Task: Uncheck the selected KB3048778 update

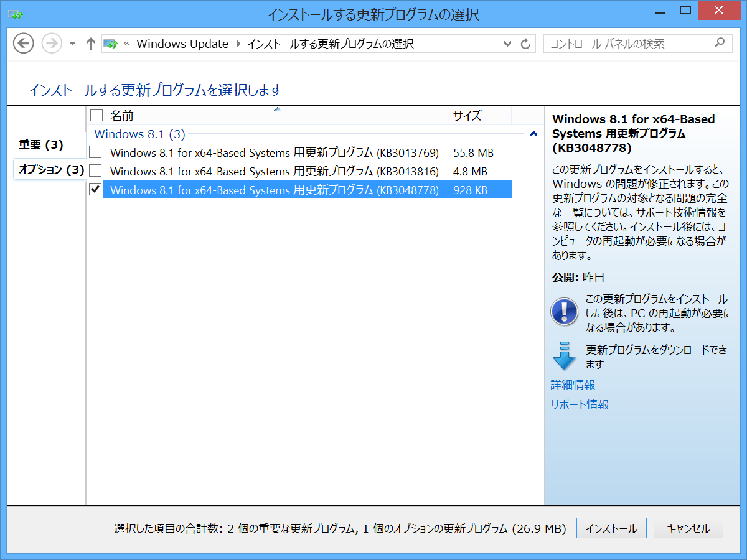Action: coord(95,189)
